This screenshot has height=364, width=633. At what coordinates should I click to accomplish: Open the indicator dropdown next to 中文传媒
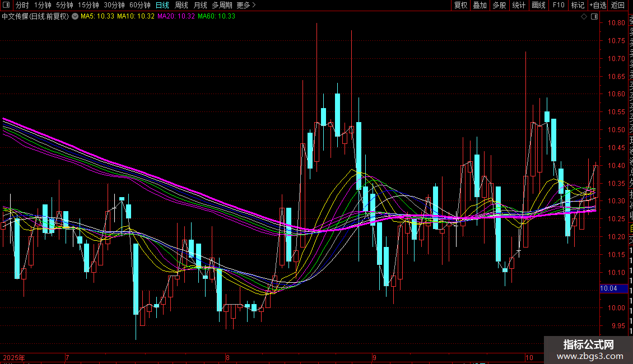click(75, 17)
